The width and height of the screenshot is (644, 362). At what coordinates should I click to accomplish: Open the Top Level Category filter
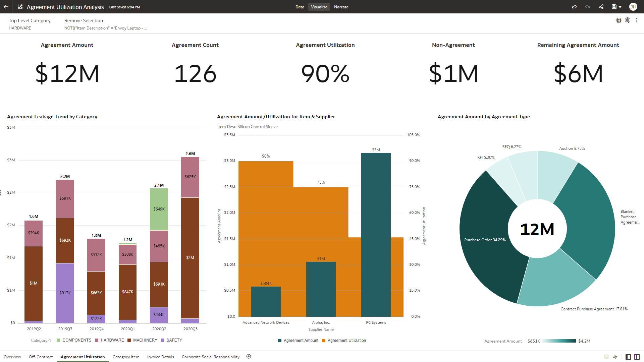pos(30,23)
